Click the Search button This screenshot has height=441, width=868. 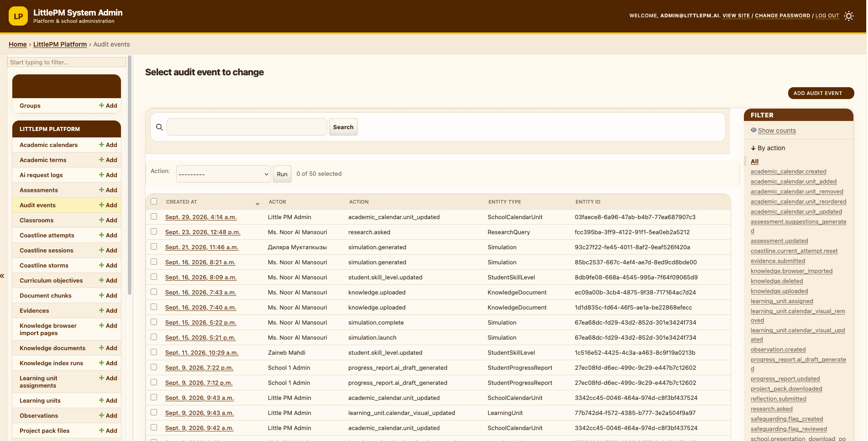[x=343, y=127]
